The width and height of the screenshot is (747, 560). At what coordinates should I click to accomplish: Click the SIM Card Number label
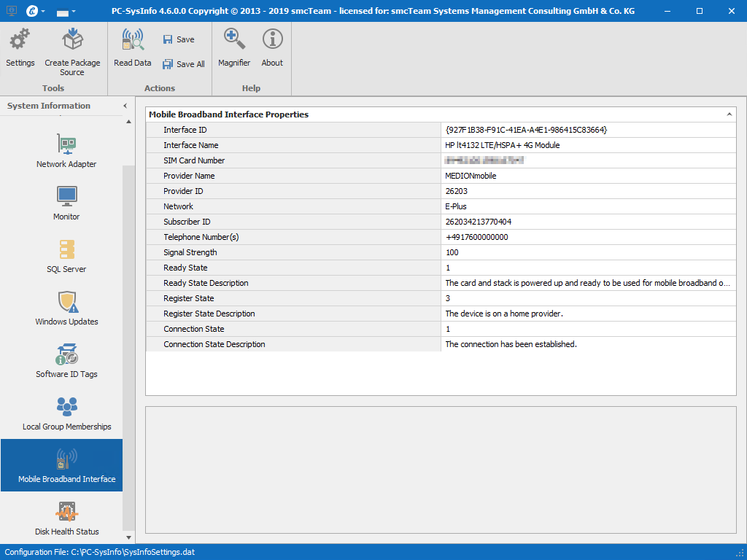(x=194, y=160)
